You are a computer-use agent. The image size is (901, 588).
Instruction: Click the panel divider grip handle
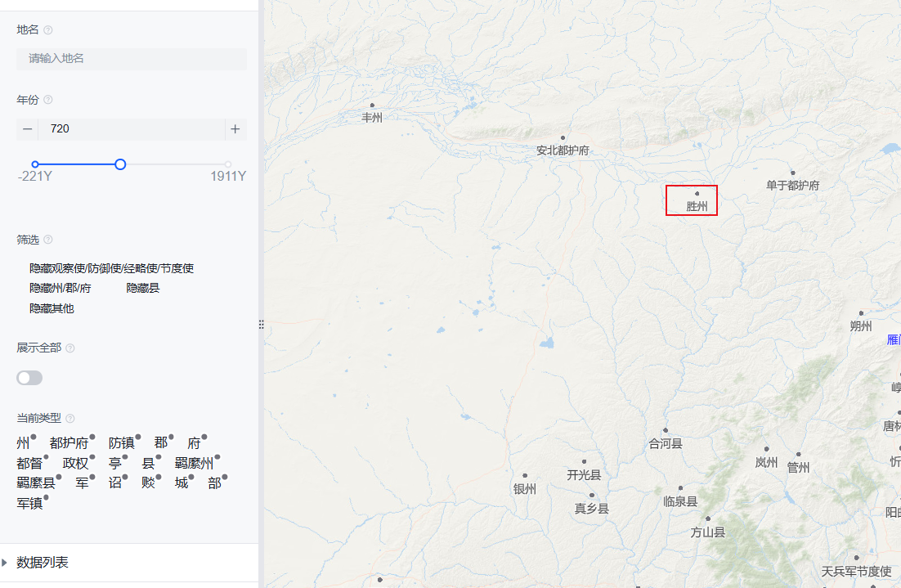[262, 325]
